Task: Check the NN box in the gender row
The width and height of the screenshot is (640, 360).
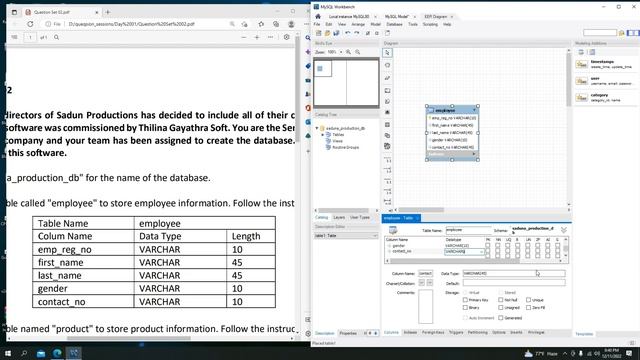Action: [x=498, y=246]
